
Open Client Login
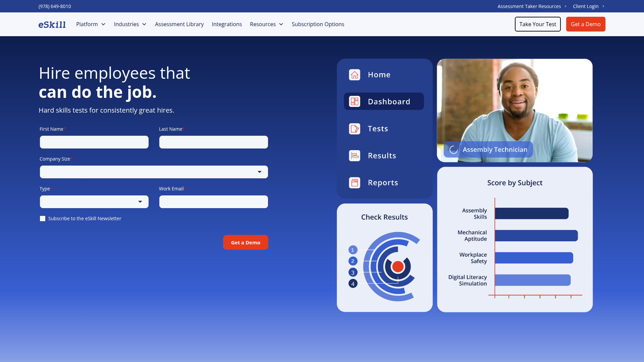pos(586,6)
